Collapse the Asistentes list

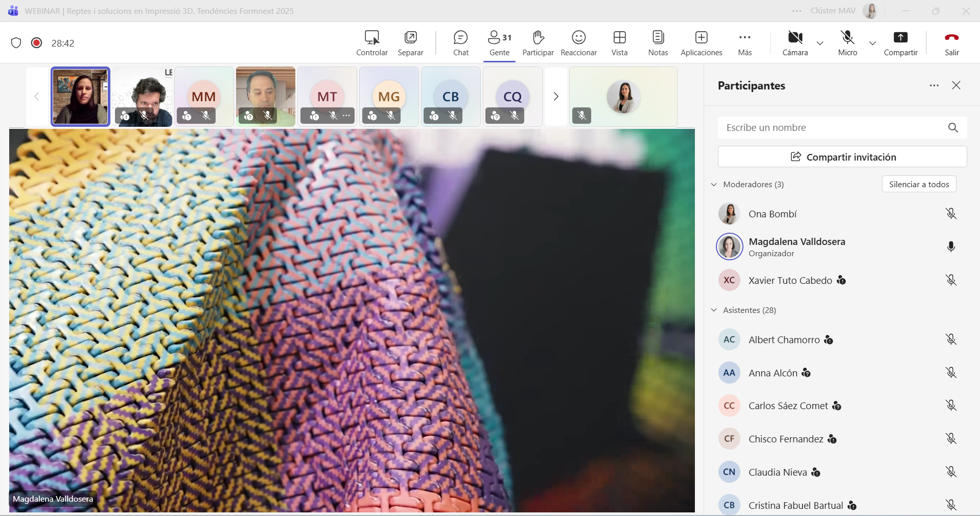714,310
